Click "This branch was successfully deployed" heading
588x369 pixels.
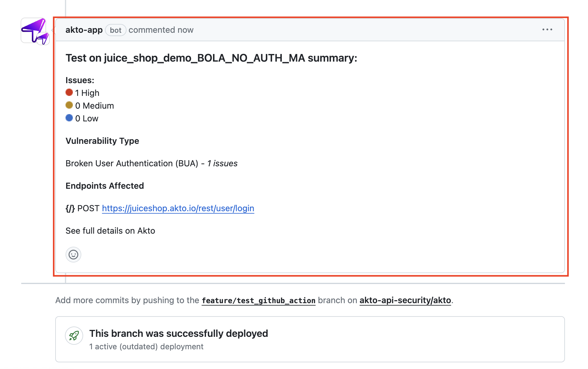[x=178, y=333]
